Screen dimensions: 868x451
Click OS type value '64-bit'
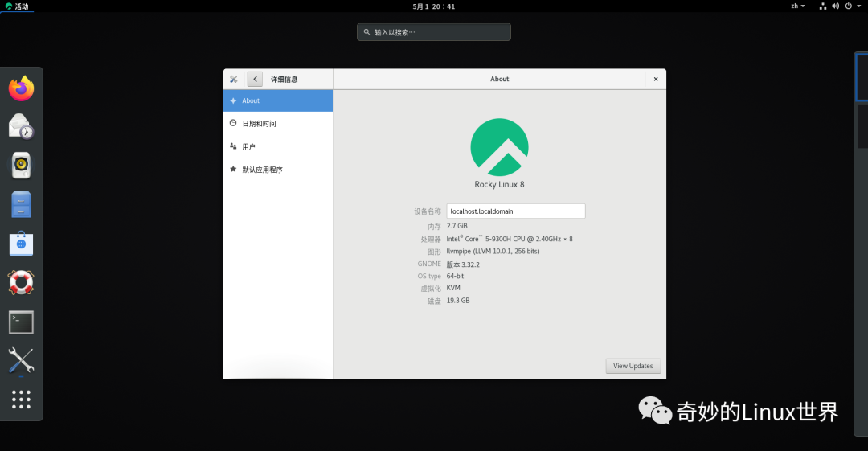(456, 276)
